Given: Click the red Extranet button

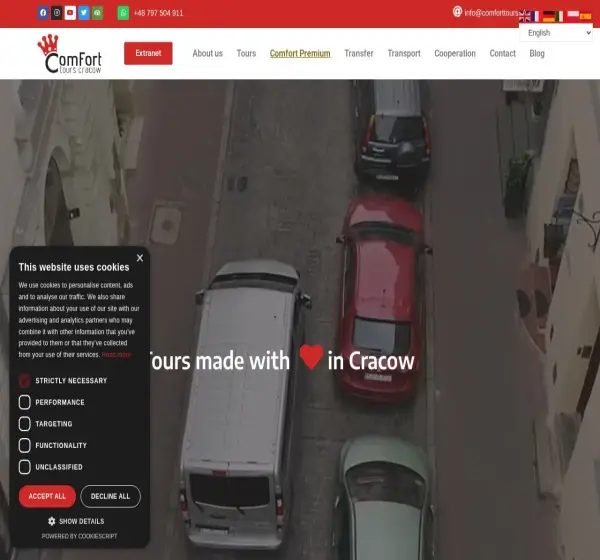Looking at the screenshot, I should click(148, 53).
